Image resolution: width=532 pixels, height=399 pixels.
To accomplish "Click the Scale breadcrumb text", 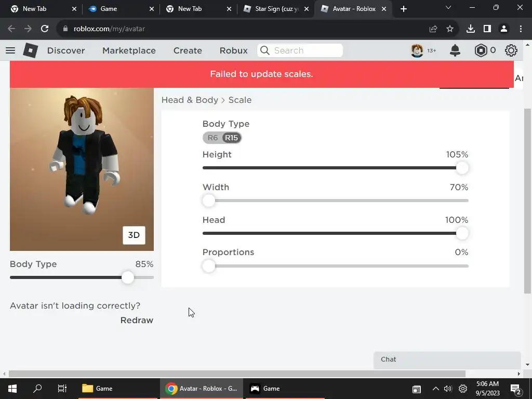I will pos(240,100).
